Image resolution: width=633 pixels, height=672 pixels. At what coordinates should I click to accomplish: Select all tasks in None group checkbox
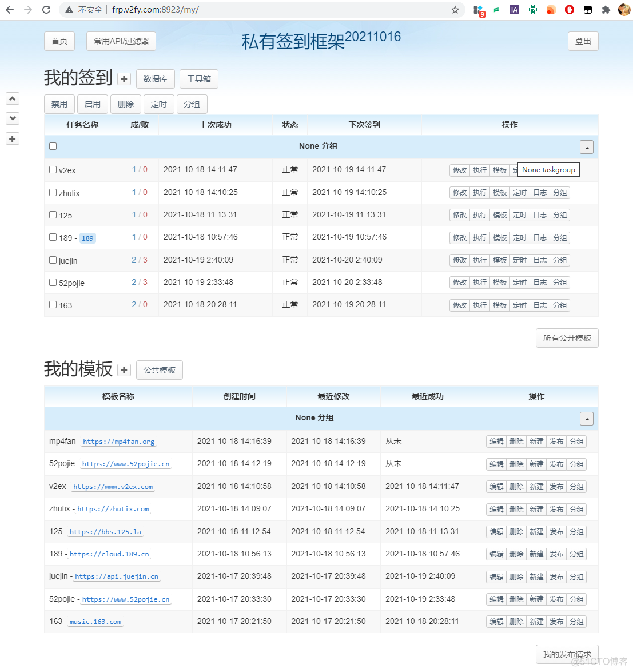click(x=53, y=146)
